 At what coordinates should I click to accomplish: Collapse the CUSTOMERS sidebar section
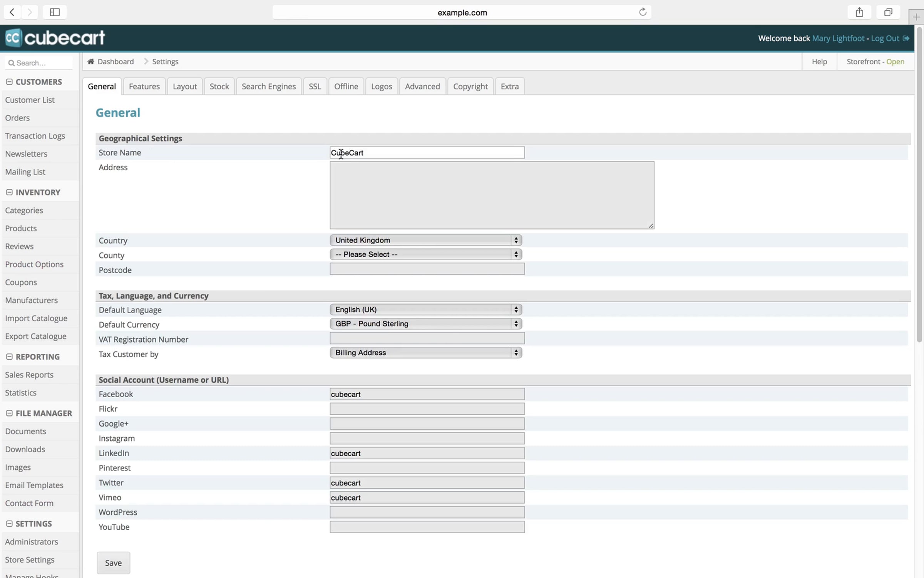coord(10,82)
